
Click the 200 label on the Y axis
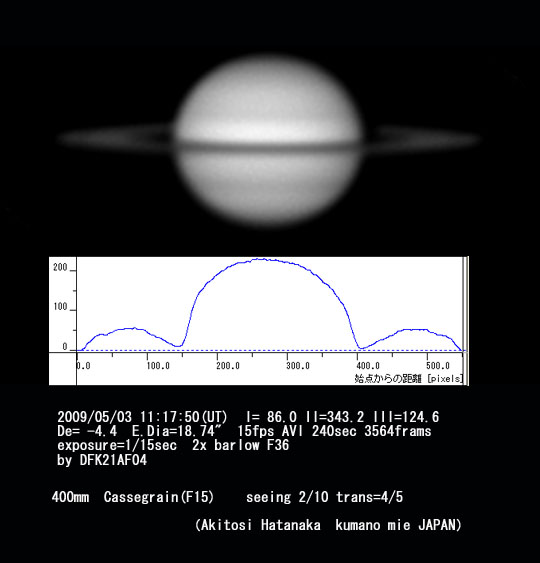(60, 267)
